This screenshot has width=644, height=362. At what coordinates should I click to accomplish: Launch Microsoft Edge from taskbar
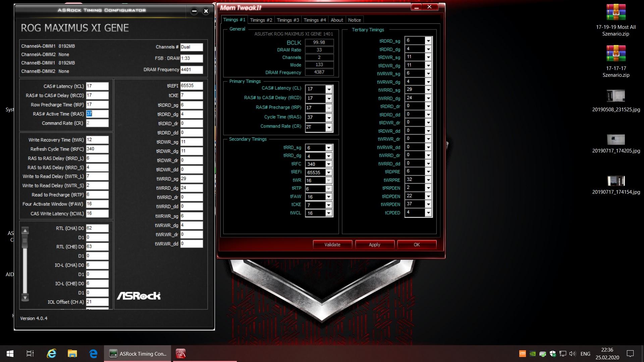tap(93, 354)
